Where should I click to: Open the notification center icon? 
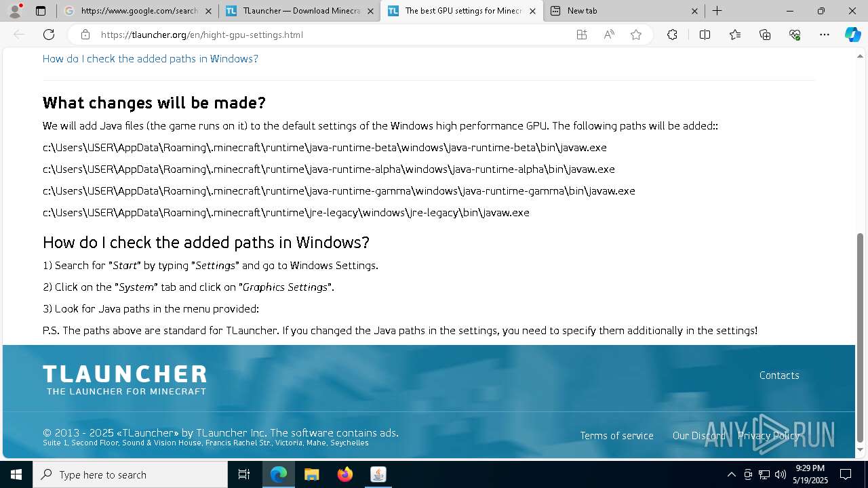click(846, 474)
